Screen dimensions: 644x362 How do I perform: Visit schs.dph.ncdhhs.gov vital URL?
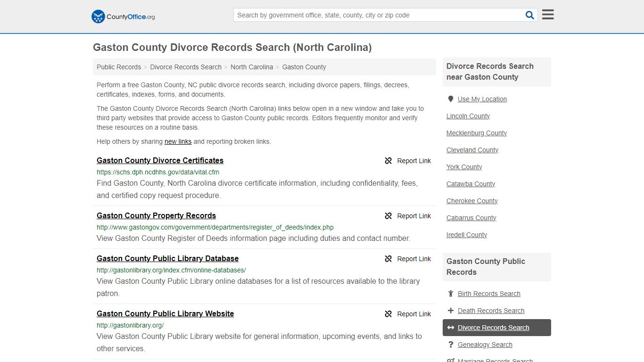158,172
